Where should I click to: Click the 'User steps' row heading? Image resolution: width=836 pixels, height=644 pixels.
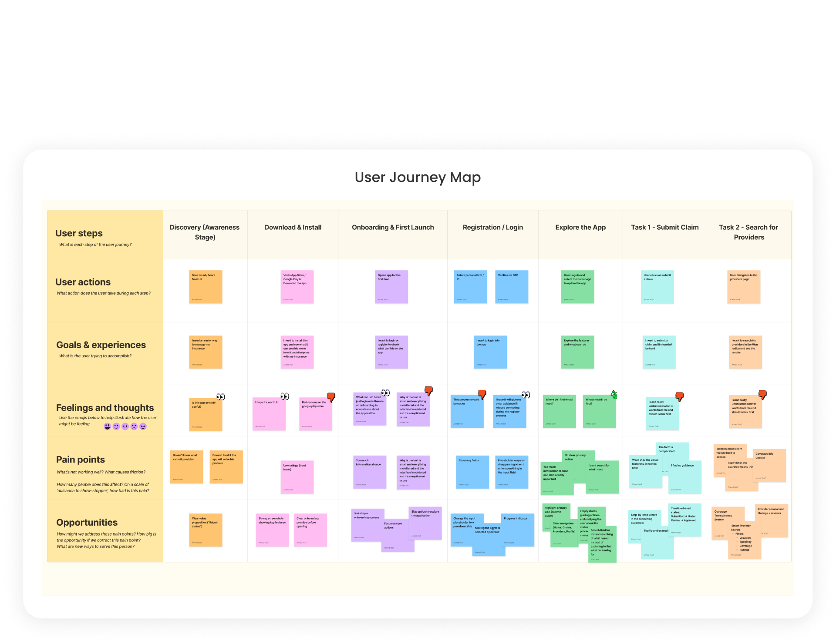click(79, 233)
